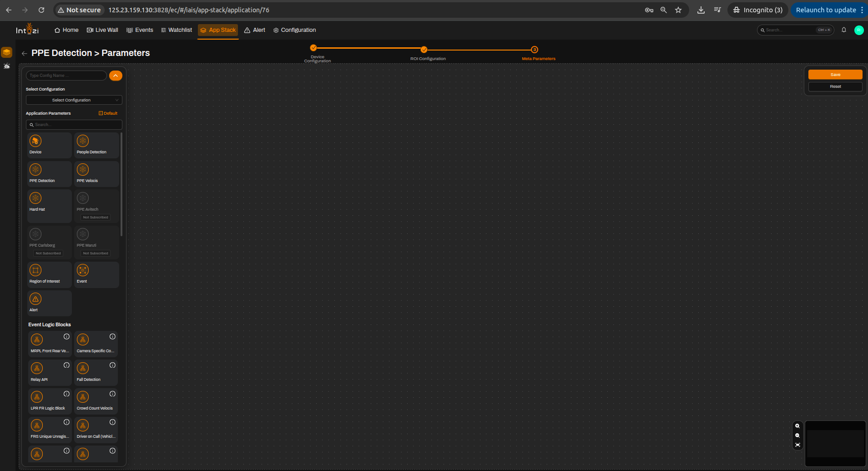Select the People Detection parameter block
Viewport: 868px width, 471px height.
(96, 145)
